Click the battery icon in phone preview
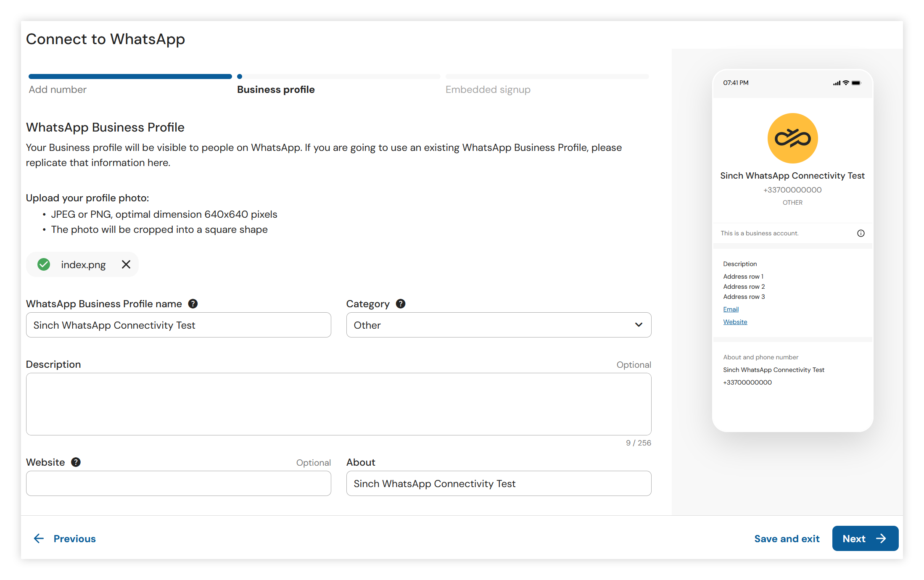924x580 pixels. click(x=856, y=83)
